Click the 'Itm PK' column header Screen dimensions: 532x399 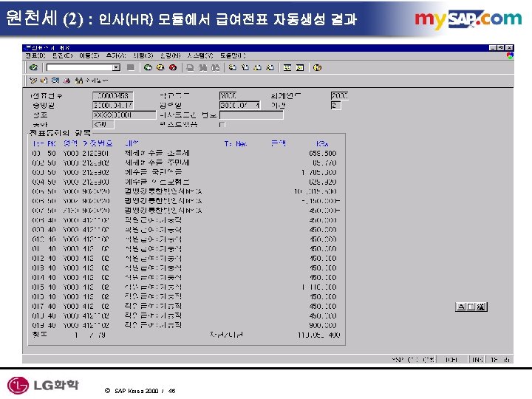[44, 143]
